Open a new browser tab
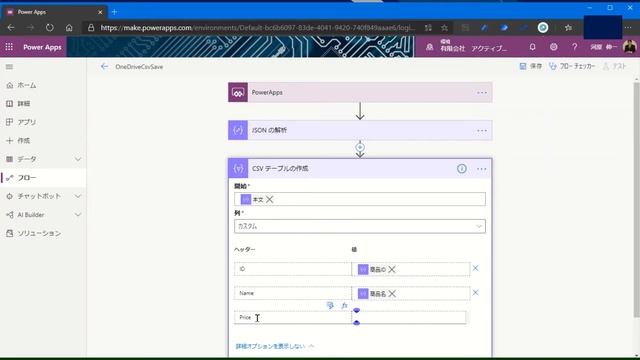This screenshot has height=360, width=640. coord(114,12)
